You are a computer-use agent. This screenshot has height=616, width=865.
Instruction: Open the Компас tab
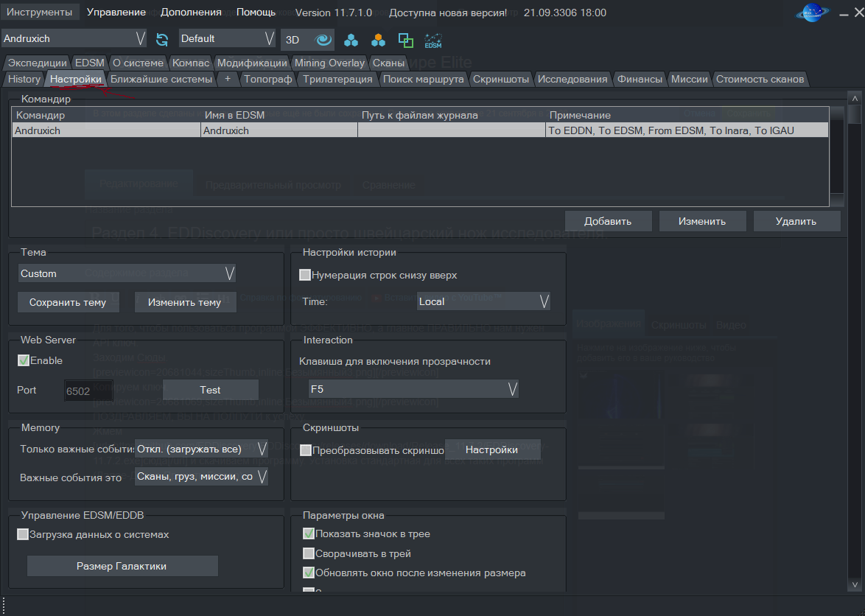tap(190, 63)
